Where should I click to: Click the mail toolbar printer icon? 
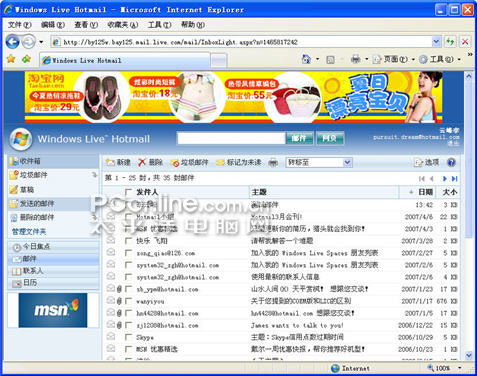273,163
